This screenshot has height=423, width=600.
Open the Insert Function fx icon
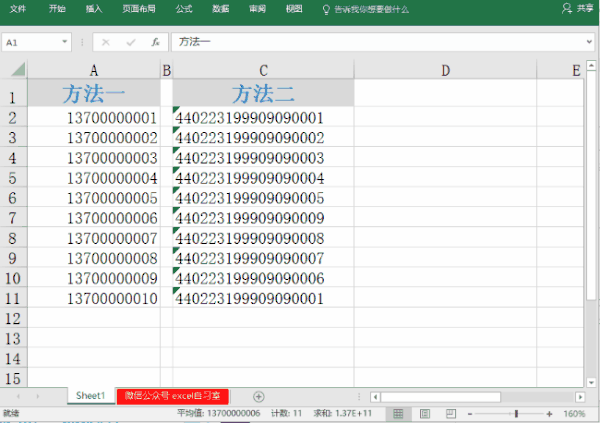click(155, 42)
